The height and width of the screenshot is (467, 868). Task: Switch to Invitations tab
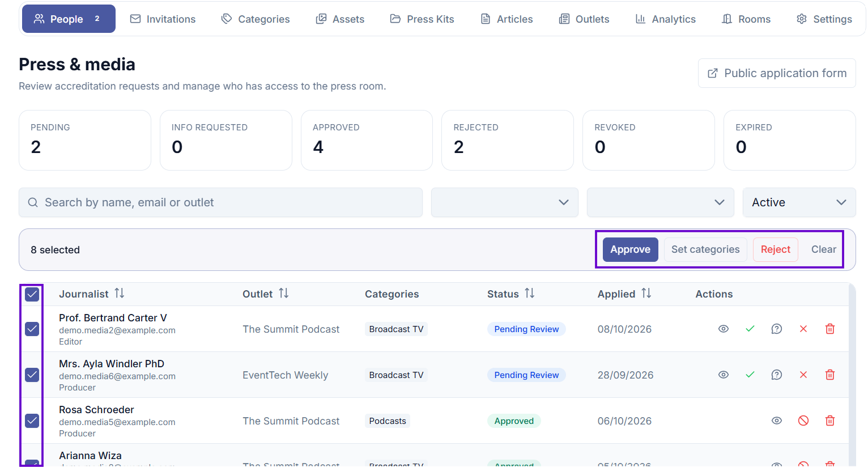[163, 19]
